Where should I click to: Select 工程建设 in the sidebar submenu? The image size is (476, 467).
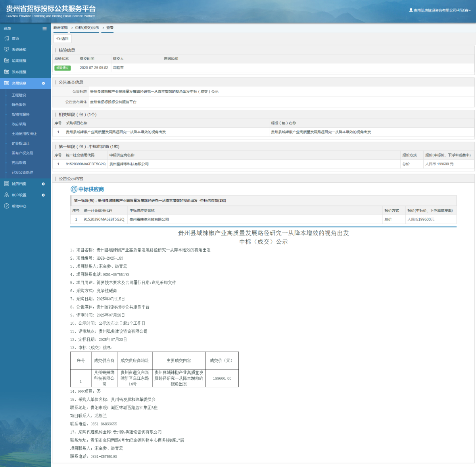pyautogui.click(x=19, y=95)
